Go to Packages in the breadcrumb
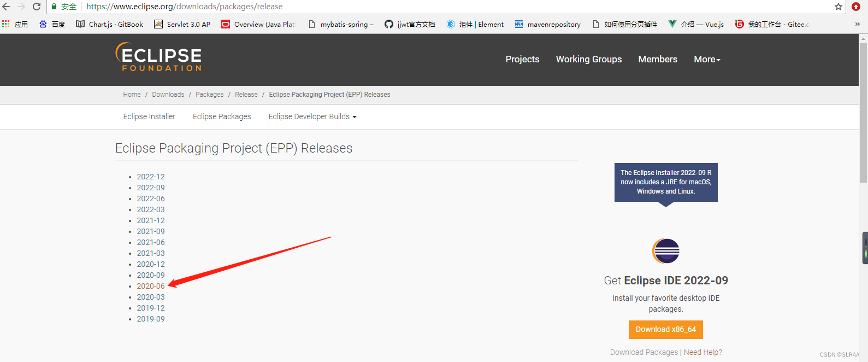Viewport: 868px width, 362px height. coord(210,95)
